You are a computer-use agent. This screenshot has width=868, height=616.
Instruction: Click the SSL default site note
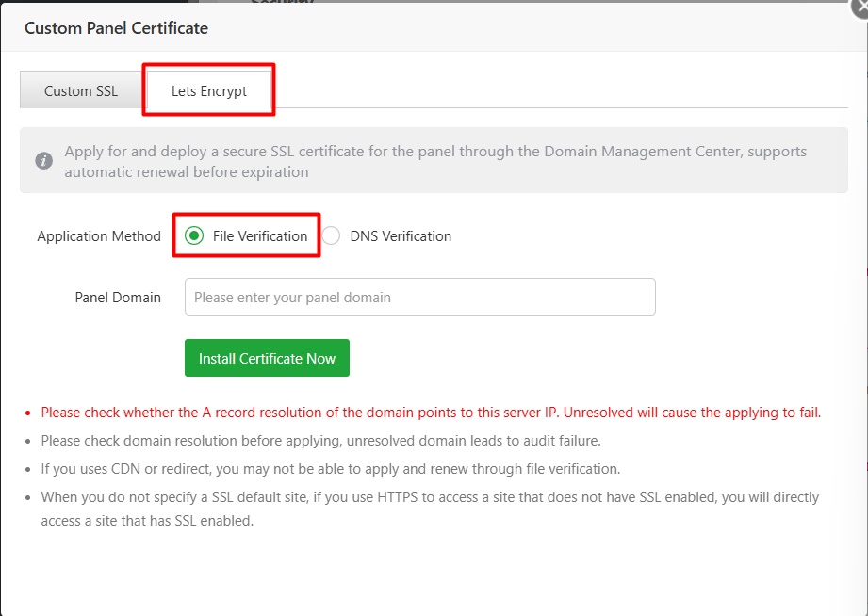430,497
